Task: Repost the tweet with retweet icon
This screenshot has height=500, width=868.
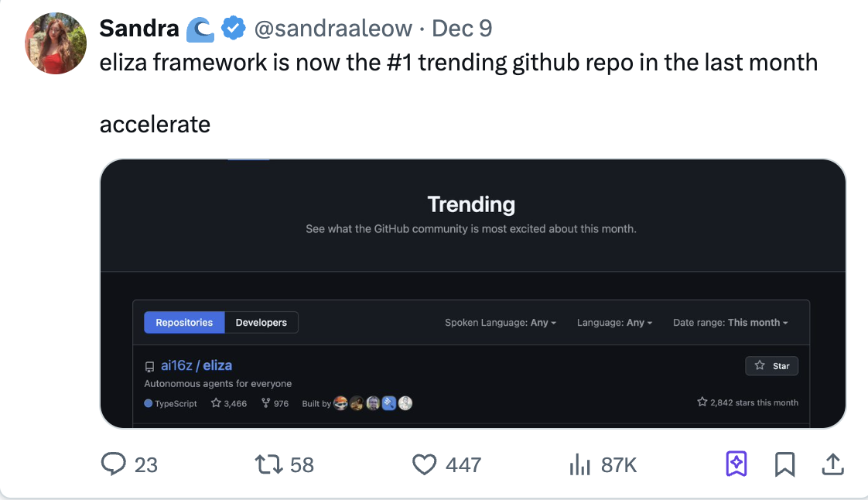Action: [x=269, y=464]
